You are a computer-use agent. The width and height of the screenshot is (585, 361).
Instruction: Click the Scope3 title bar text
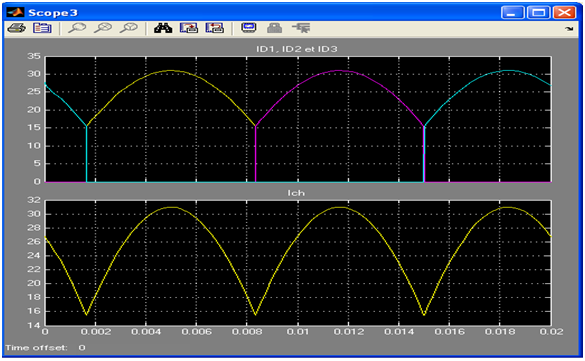(x=53, y=13)
